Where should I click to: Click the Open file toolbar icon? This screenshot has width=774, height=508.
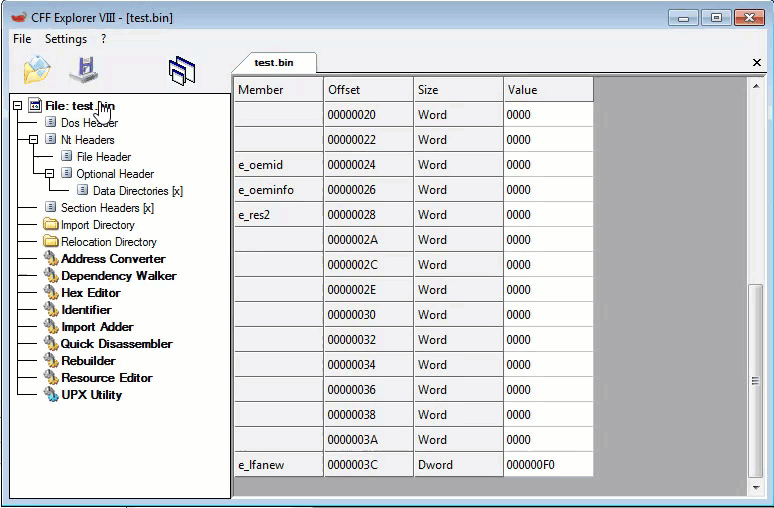[x=37, y=70]
